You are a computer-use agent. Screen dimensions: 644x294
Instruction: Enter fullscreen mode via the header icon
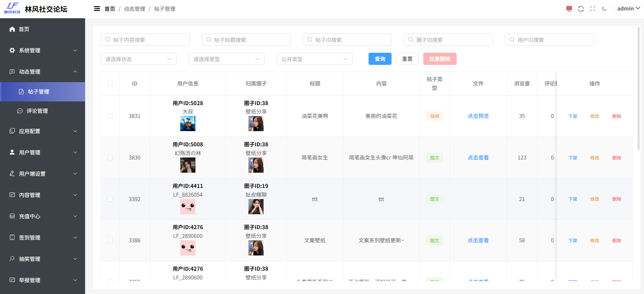593,9
